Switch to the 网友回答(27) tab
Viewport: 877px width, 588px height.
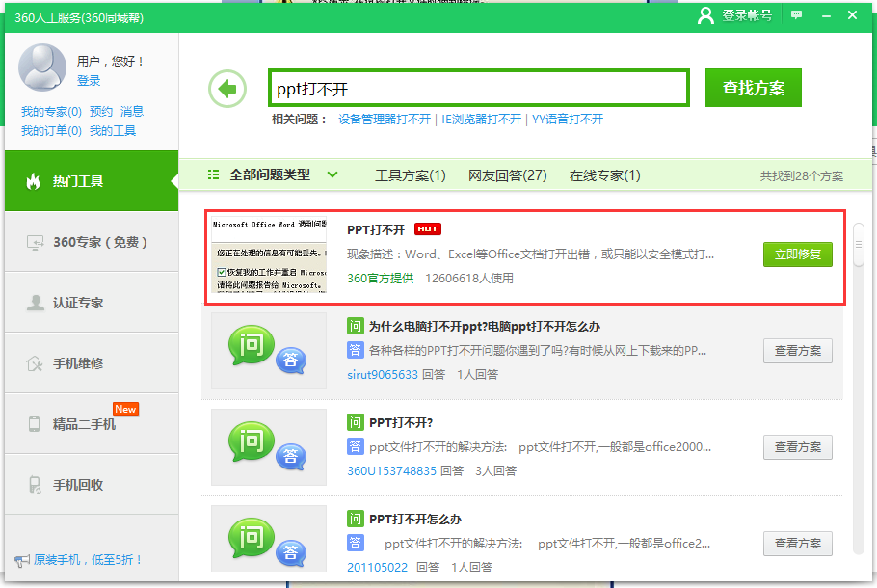pos(506,174)
